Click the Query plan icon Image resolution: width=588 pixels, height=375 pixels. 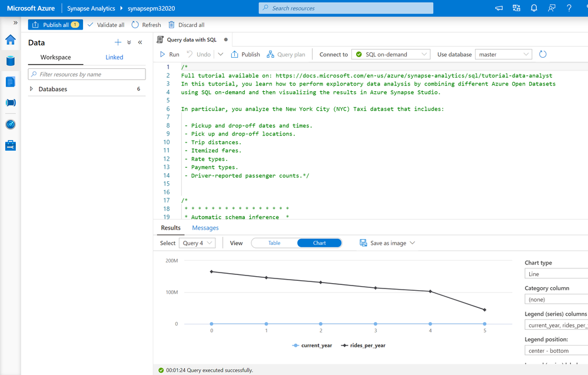(270, 54)
